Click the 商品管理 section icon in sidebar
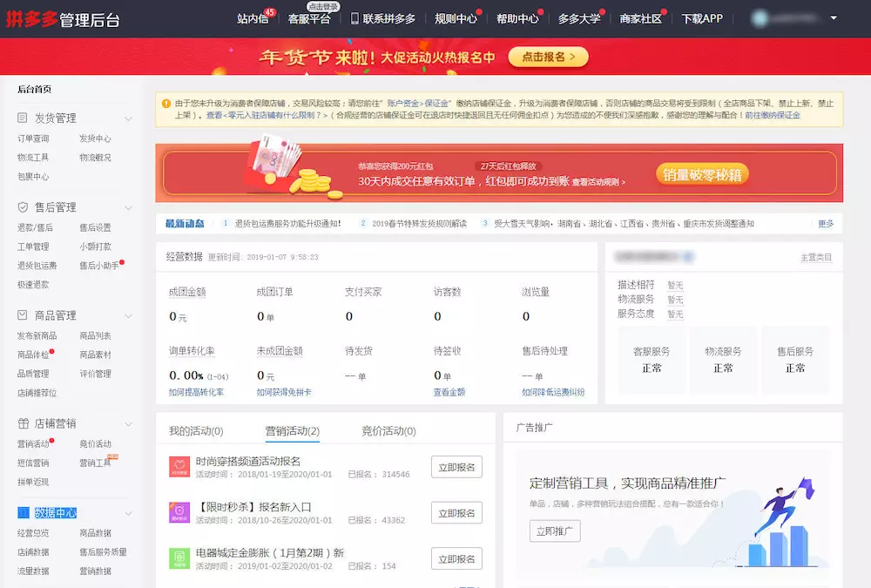Screen dimensions: 871x588 24,315
